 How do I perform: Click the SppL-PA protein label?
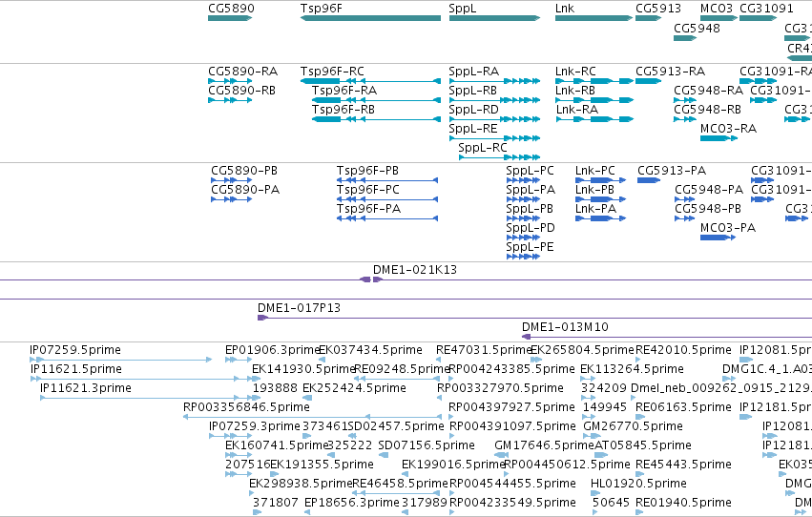pos(531,190)
